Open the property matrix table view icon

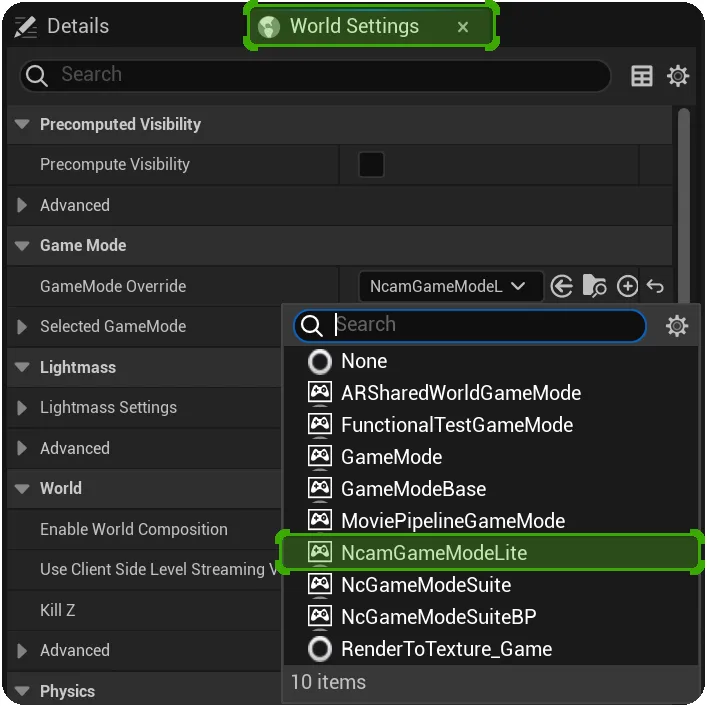pos(642,75)
